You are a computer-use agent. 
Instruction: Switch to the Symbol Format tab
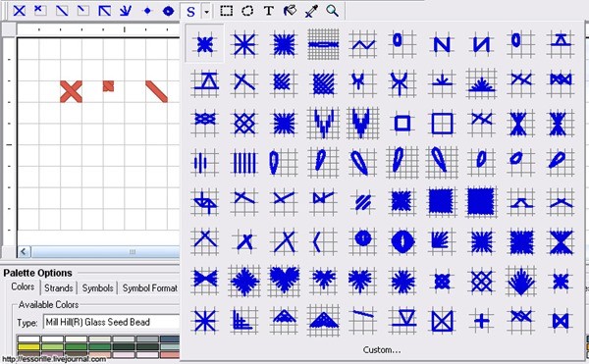tap(149, 287)
